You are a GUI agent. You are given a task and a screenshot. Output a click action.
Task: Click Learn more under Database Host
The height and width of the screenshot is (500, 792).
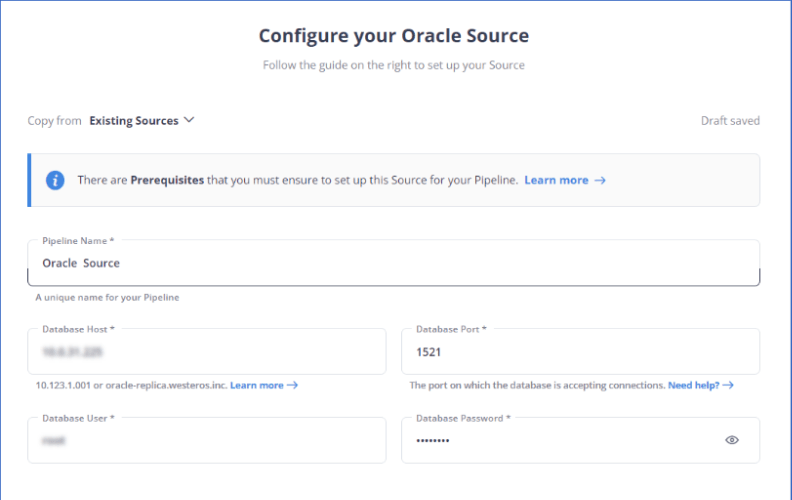coord(264,385)
